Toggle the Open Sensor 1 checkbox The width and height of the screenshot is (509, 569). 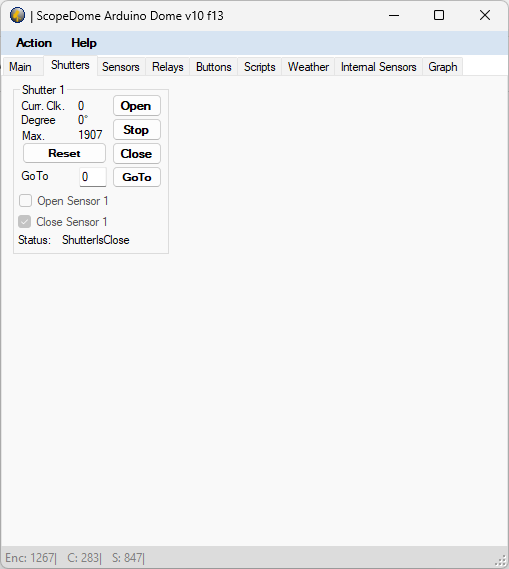25,201
